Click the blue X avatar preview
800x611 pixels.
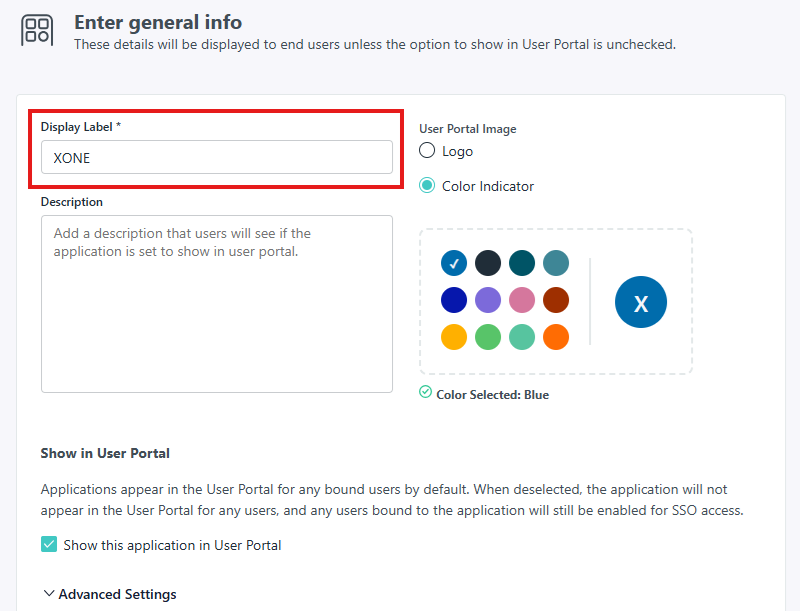point(641,304)
